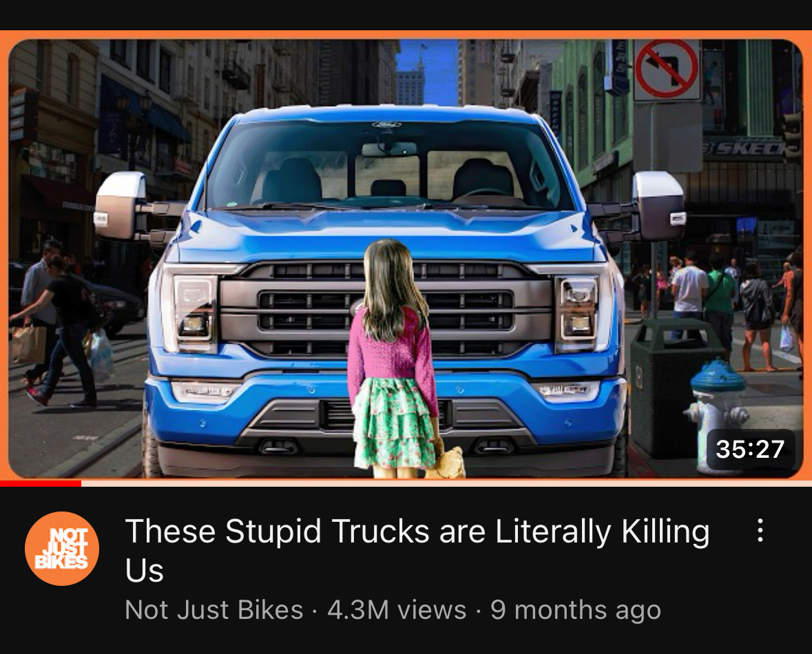
Task: Click the 4.3M views text
Action: tap(397, 610)
